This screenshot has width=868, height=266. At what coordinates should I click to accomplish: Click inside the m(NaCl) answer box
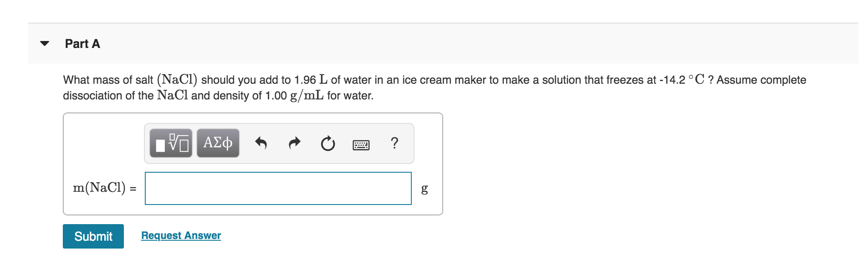coord(278,188)
